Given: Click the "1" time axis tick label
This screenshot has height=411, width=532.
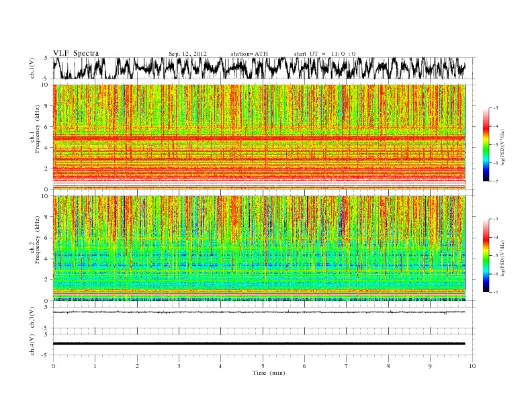Looking at the screenshot, I should pyautogui.click(x=95, y=366).
